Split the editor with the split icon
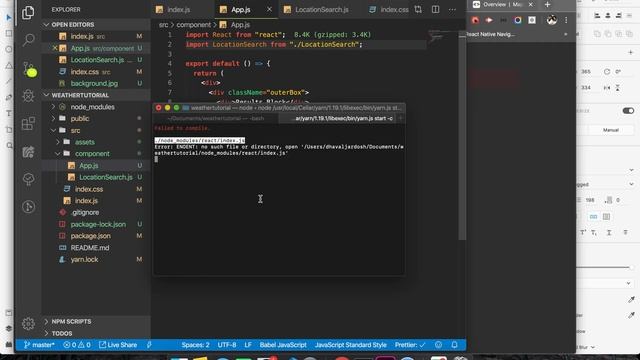The image size is (640, 360). click(436, 9)
